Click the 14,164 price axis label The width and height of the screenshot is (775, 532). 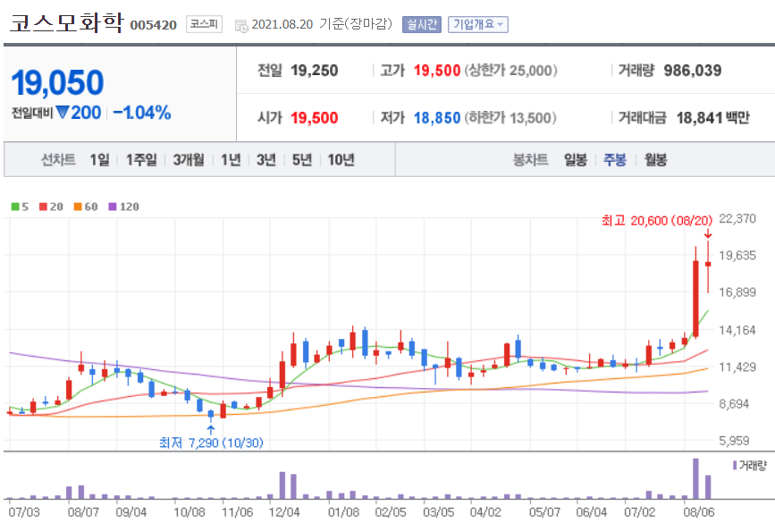click(737, 330)
